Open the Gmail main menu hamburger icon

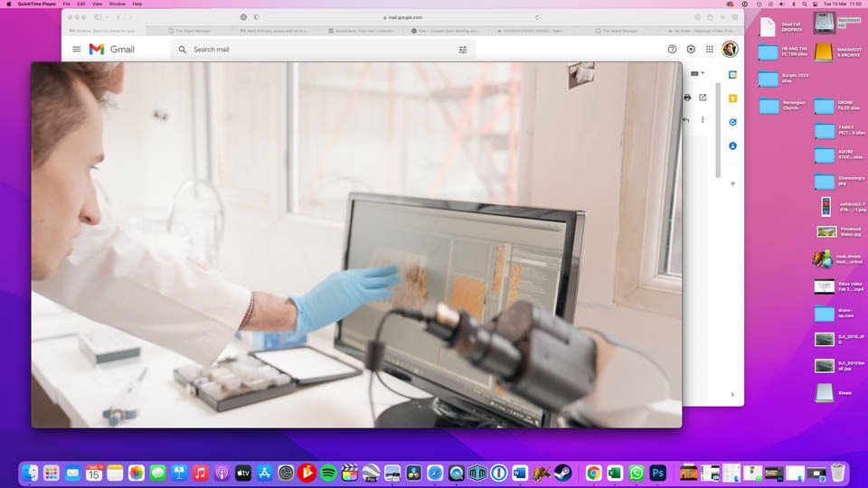[76, 49]
